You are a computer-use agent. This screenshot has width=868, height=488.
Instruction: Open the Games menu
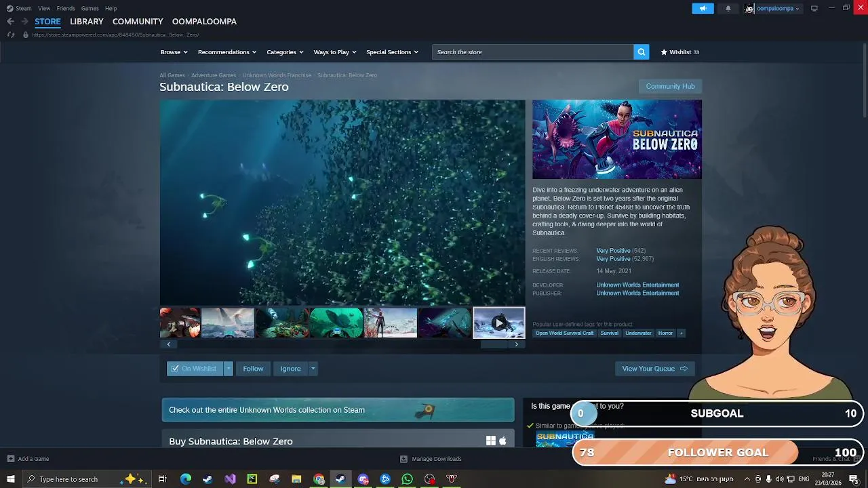[90, 8]
